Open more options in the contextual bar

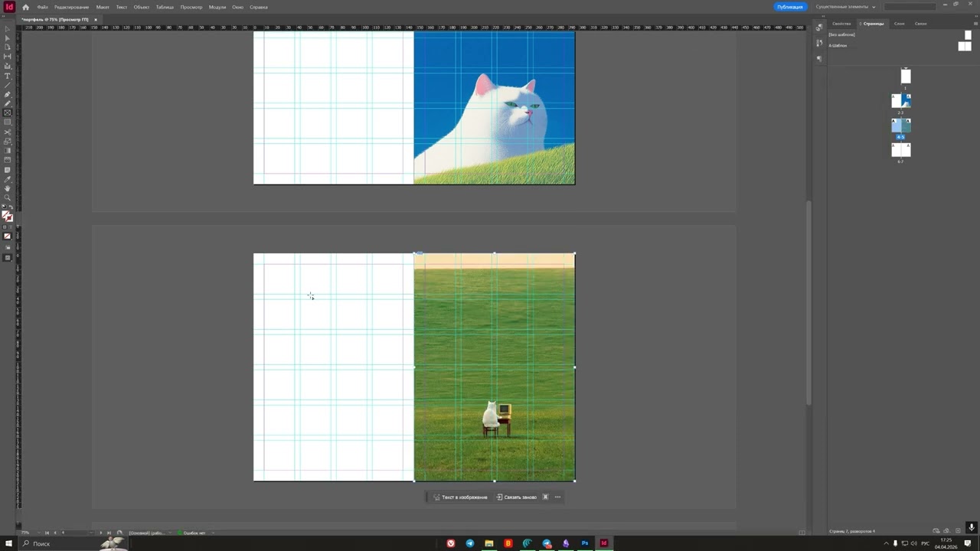557,497
